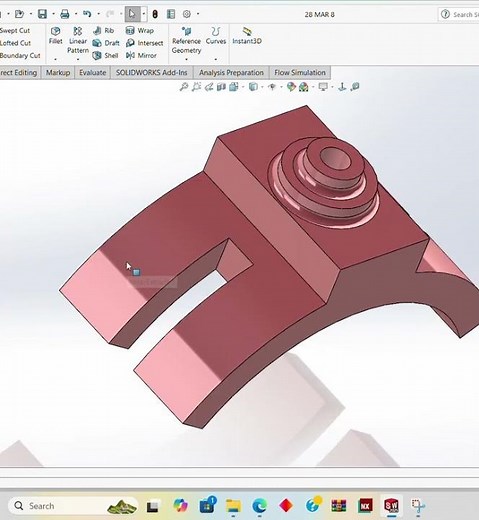Click the Display Style cube icon
Image resolution: width=479 pixels, height=520 pixels.
[x=253, y=87]
